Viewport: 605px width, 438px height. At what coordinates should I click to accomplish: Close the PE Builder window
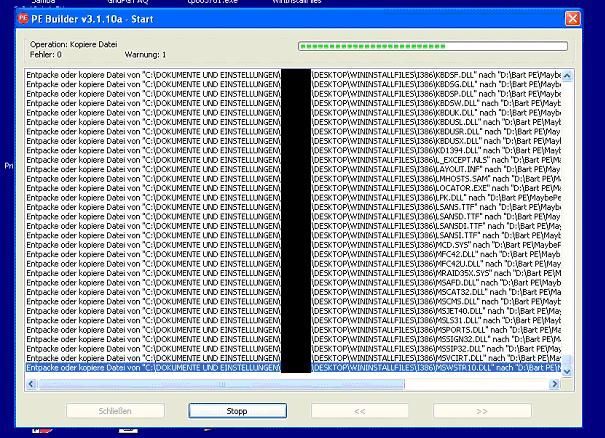pos(572,19)
